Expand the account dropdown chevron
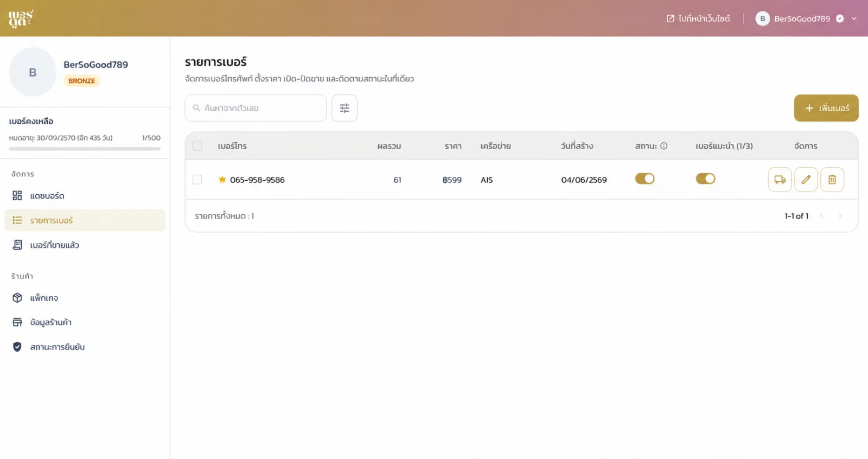 pos(854,18)
